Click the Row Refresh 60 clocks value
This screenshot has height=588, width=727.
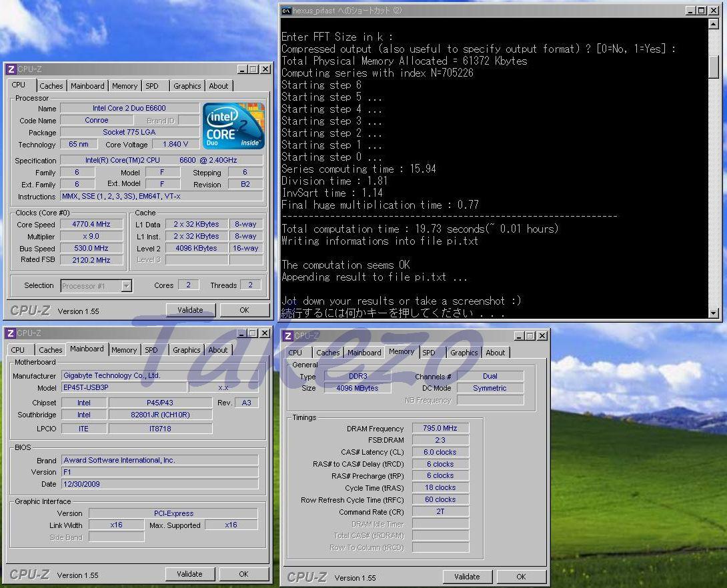440,499
